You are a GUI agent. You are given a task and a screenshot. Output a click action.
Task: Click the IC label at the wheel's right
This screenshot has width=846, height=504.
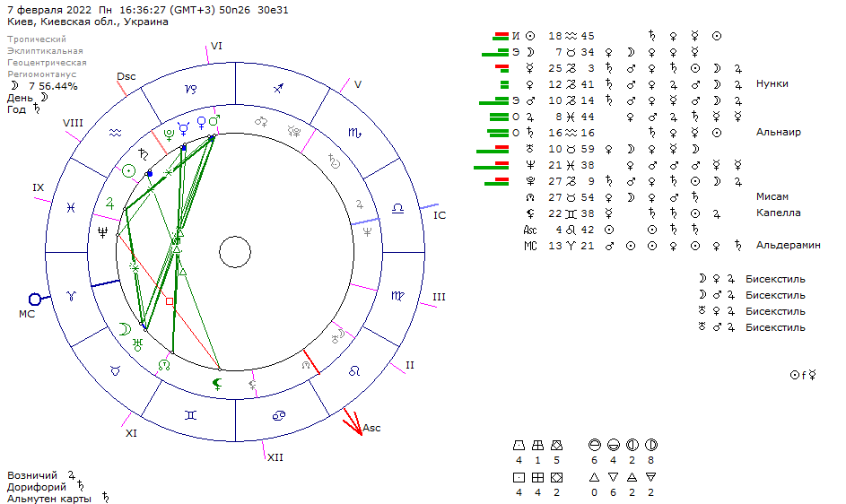pos(440,215)
